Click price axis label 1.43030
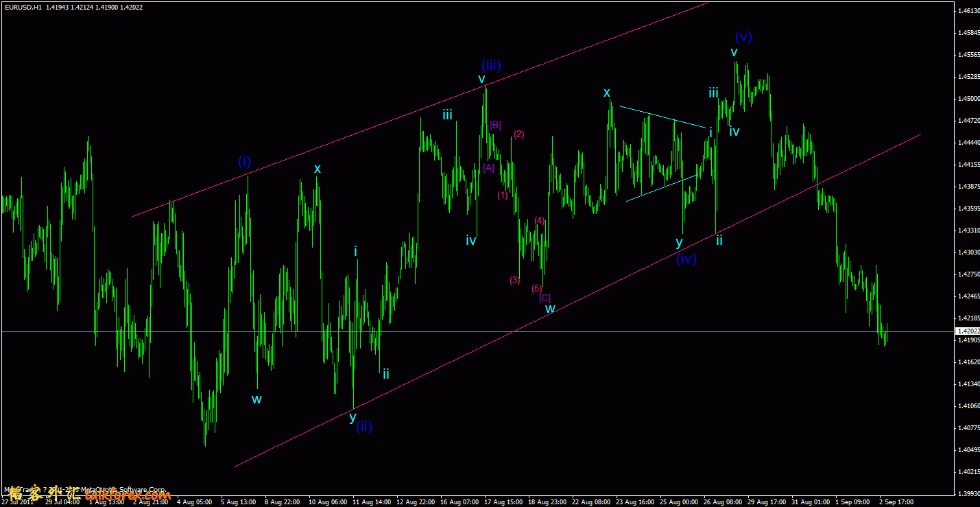980x507 pixels. pos(968,252)
